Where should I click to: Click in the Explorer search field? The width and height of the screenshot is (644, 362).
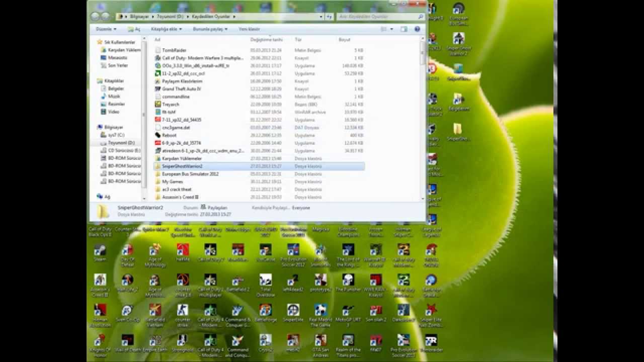click(x=381, y=17)
